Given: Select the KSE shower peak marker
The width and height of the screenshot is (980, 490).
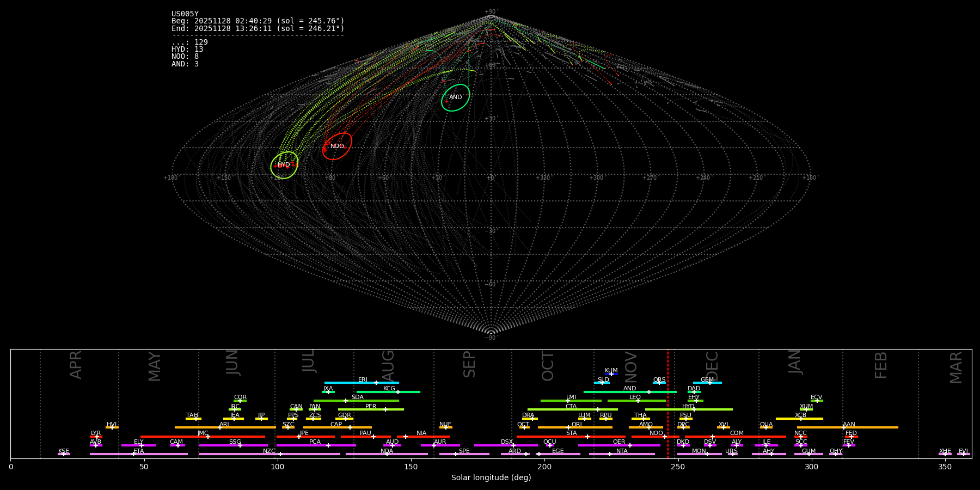Looking at the screenshot, I should [x=63, y=454].
